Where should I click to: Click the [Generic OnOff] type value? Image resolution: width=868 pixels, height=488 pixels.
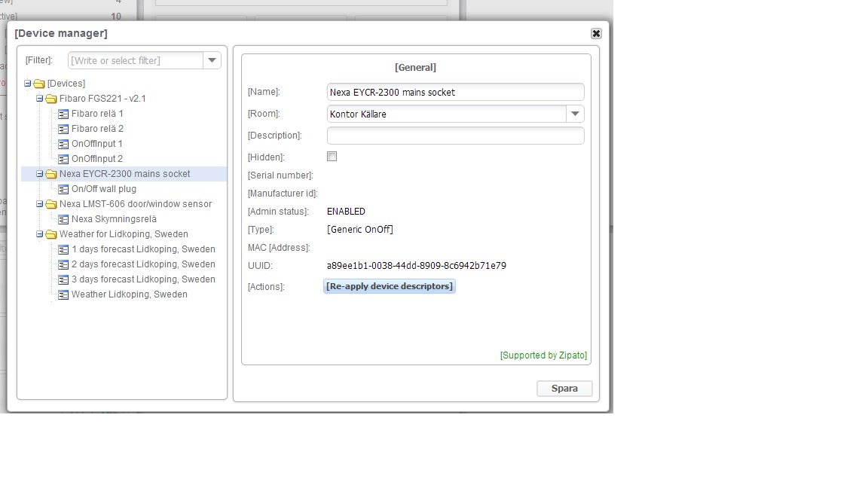click(360, 229)
